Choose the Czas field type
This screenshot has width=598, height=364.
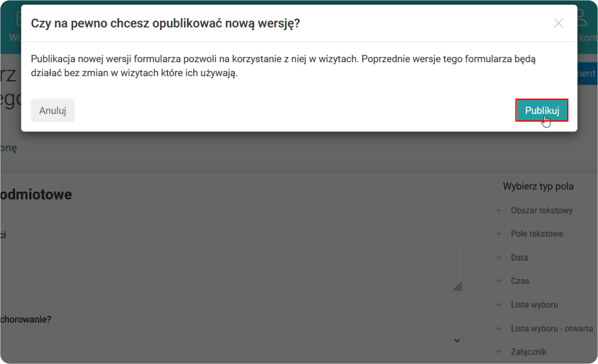tap(520, 281)
